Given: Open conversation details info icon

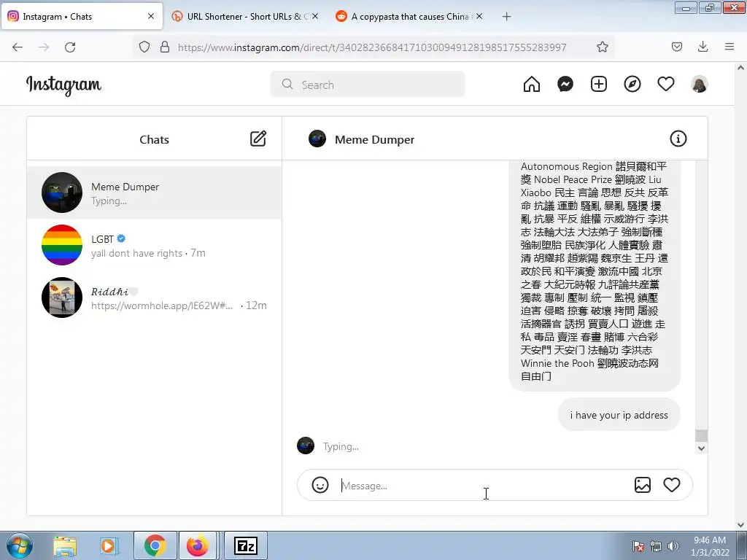Looking at the screenshot, I should tap(678, 139).
